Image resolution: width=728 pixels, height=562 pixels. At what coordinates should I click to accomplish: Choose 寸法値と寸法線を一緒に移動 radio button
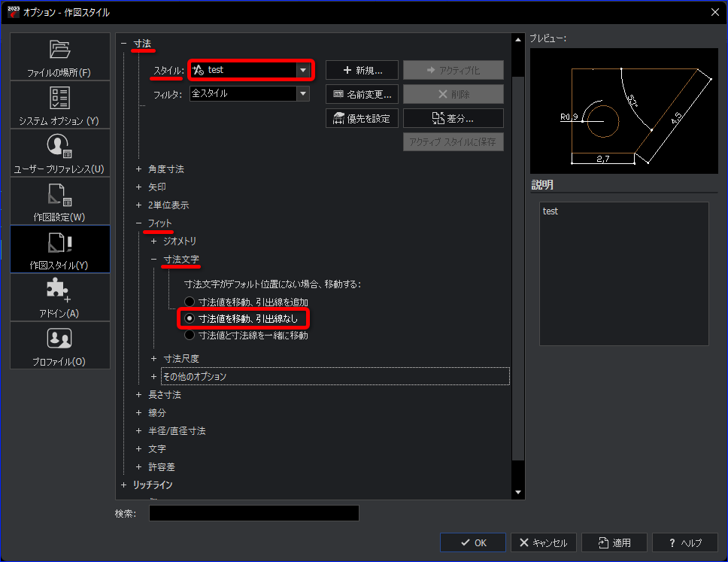[190, 335]
